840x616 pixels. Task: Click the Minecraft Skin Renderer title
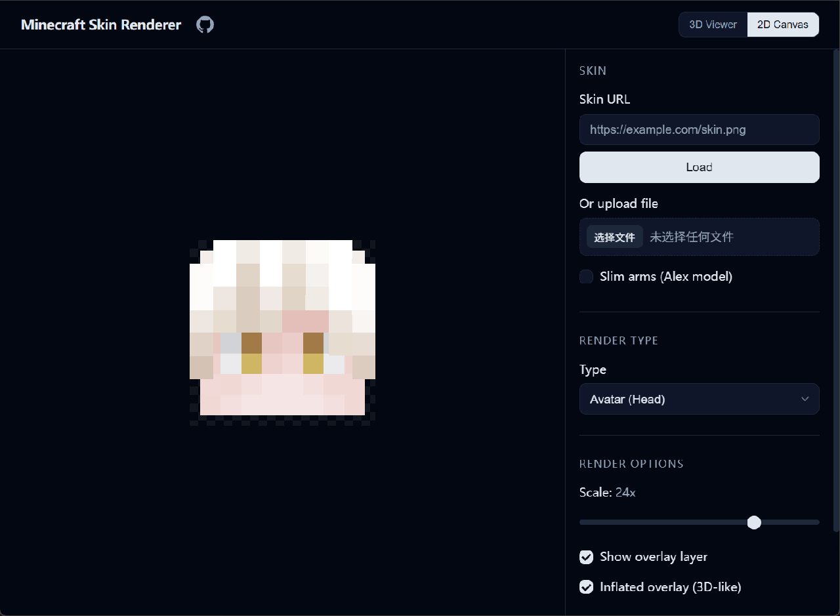101,25
